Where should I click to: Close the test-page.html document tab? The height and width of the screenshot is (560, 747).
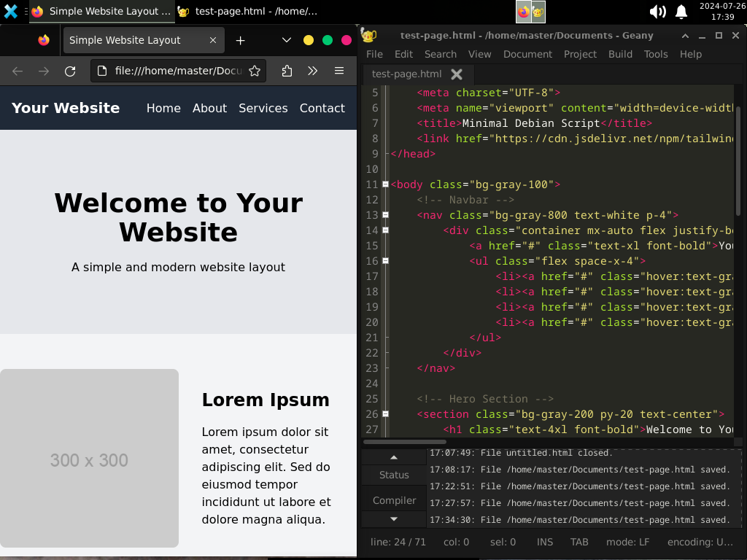tap(457, 74)
